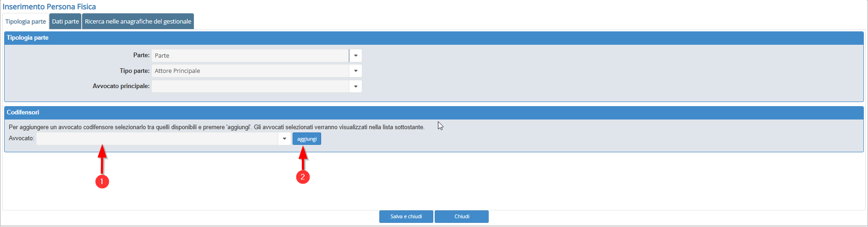
Task: Click the Salva e chiudi button
Action: coord(406,216)
